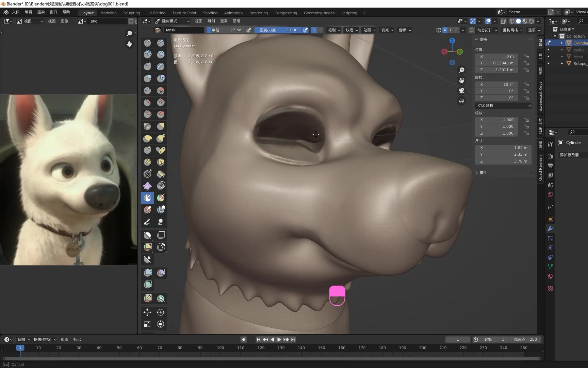The height and width of the screenshot is (368, 588).
Task: Select the Box Mask tool
Action: (147, 235)
